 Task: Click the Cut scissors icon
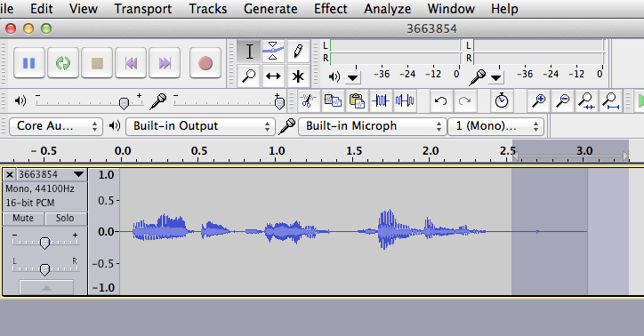click(308, 101)
